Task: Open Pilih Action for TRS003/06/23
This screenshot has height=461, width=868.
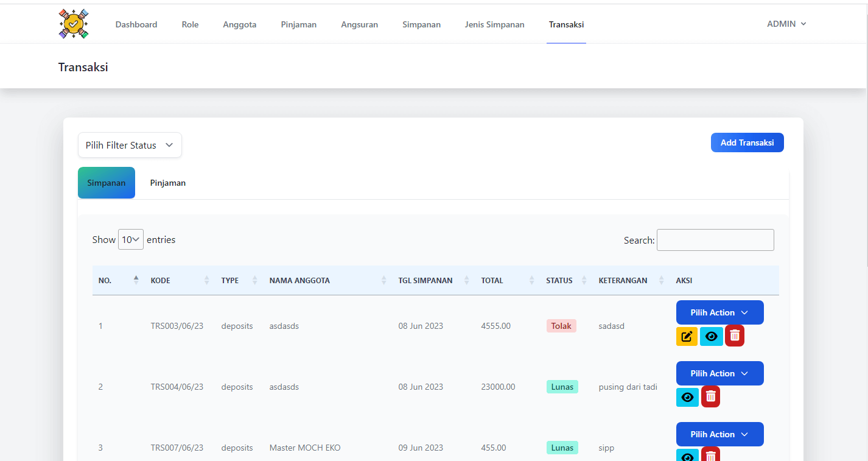Action: pos(719,312)
